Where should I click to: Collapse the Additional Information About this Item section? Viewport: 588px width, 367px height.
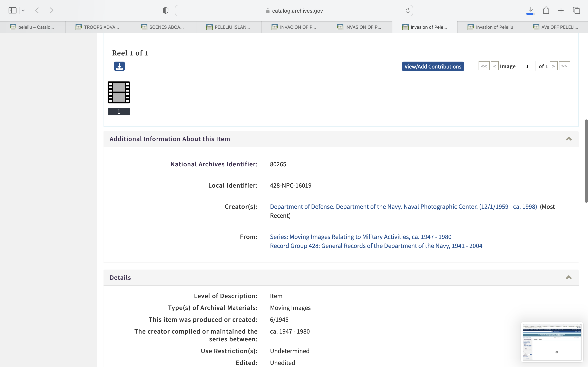569,139
